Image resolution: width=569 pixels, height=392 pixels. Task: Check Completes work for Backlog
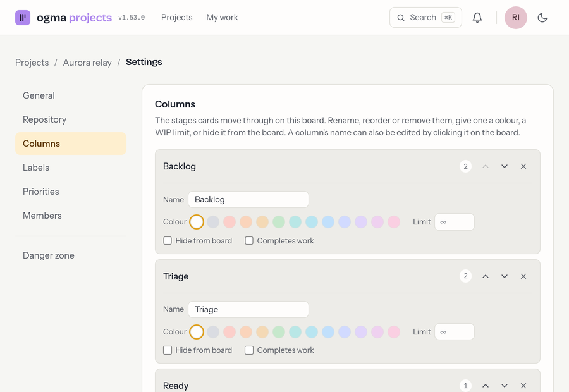[x=249, y=241]
